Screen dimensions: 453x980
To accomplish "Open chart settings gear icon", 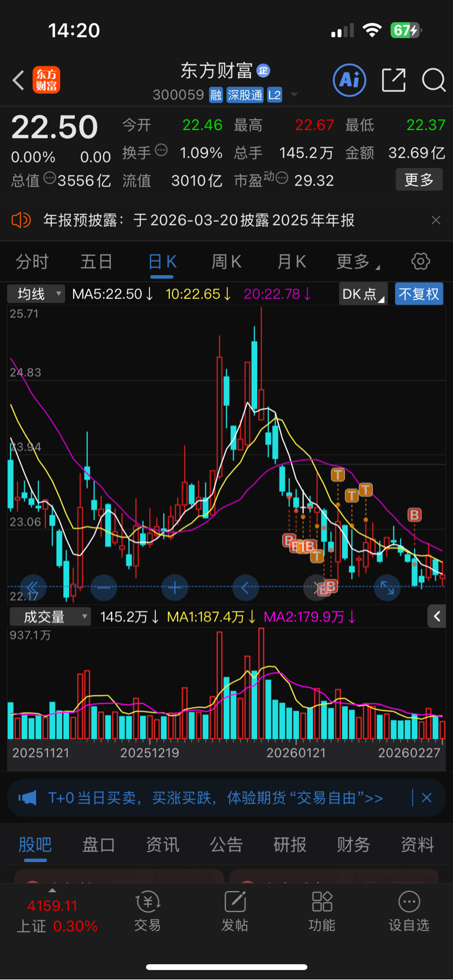I will tap(421, 262).
